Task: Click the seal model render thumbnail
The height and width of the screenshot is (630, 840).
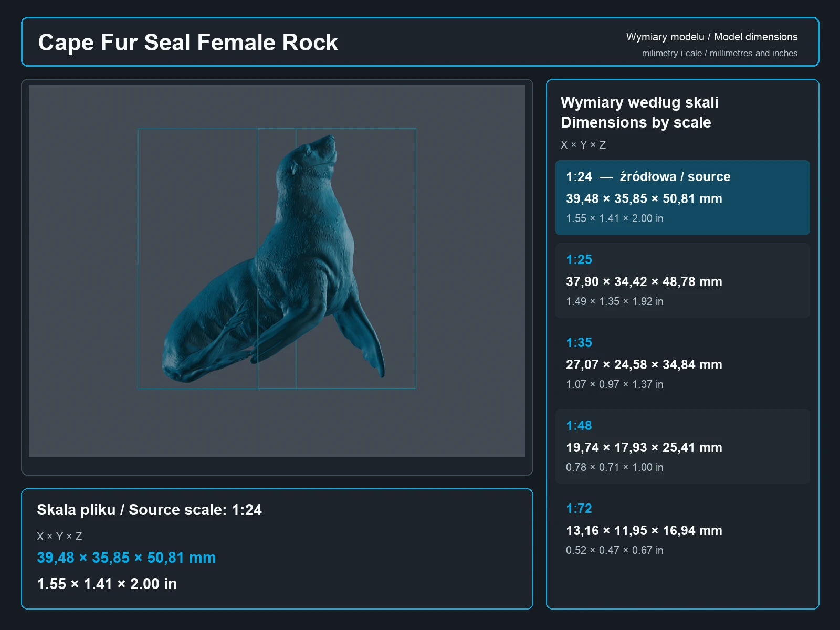Action: [x=277, y=271]
